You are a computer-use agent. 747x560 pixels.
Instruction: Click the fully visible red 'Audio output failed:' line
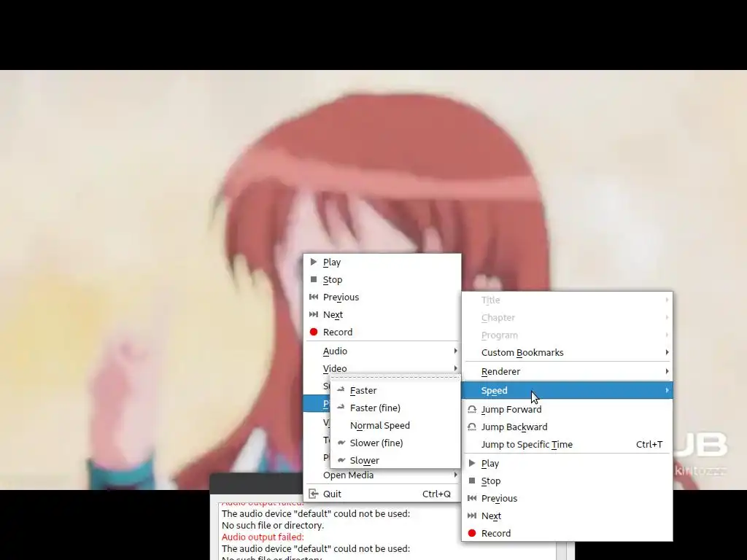[x=263, y=537]
